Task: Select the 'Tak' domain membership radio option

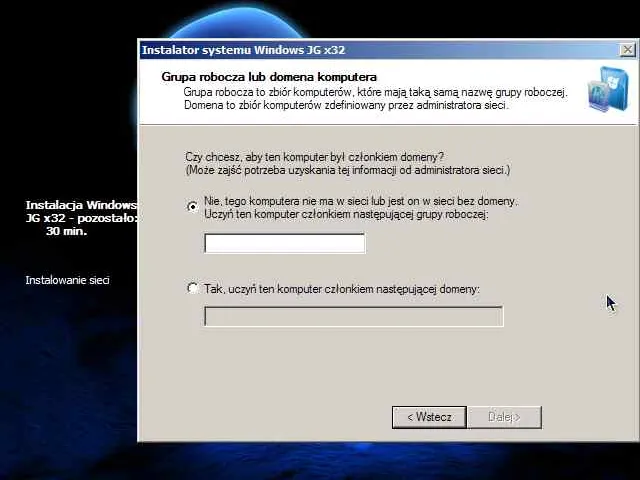Action: click(193, 288)
